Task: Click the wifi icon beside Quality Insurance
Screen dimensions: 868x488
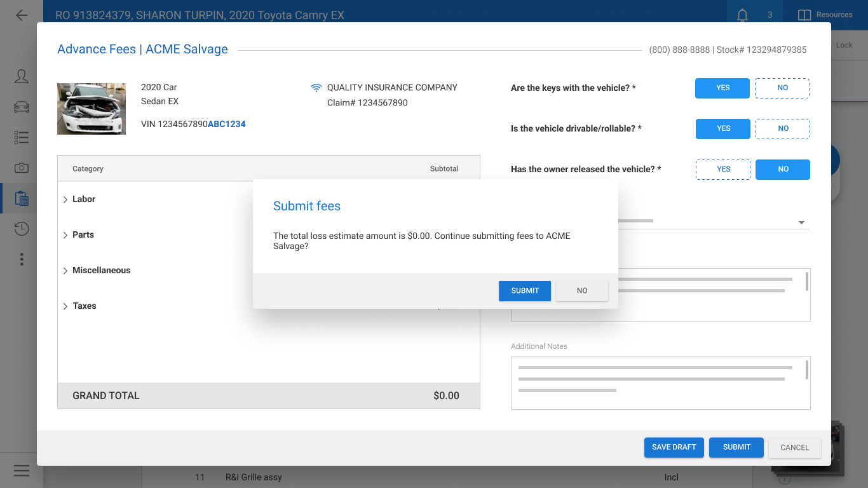Action: [316, 88]
